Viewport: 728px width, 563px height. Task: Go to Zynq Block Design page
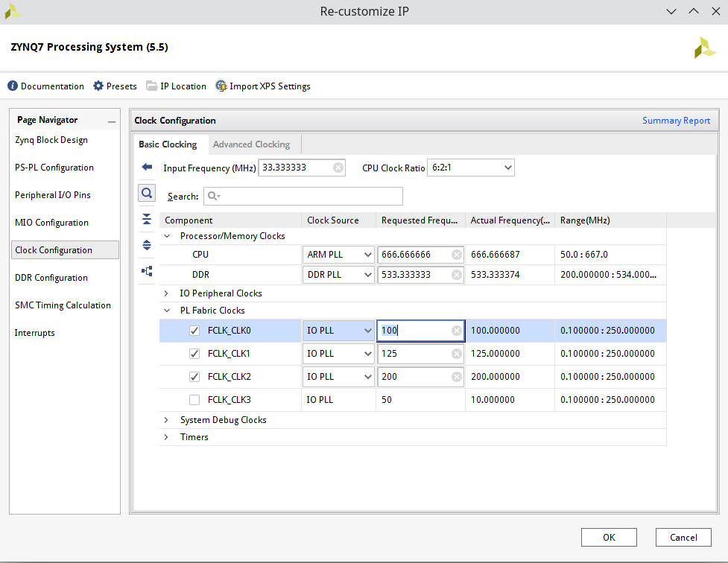[x=51, y=140]
